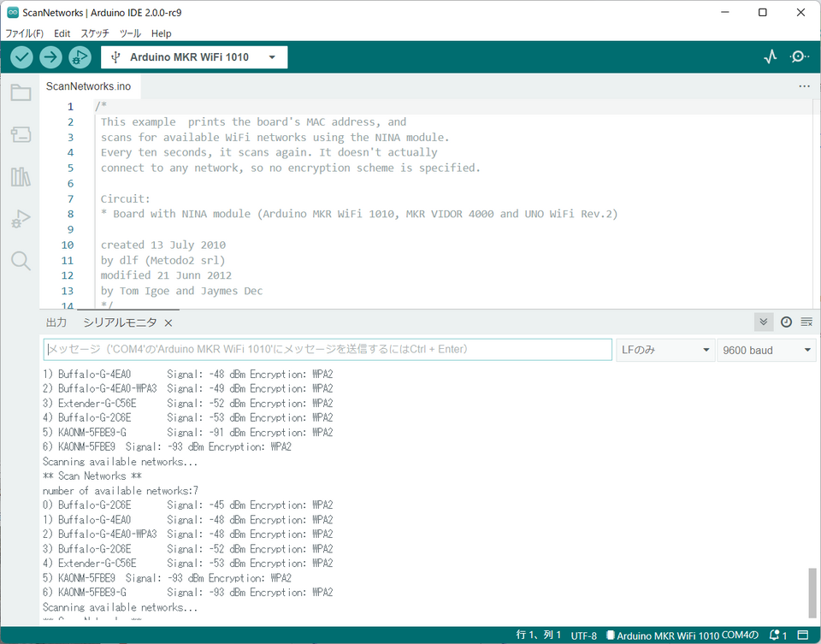Open the Search panel in sidebar
This screenshot has height=644, width=821.
(21, 261)
